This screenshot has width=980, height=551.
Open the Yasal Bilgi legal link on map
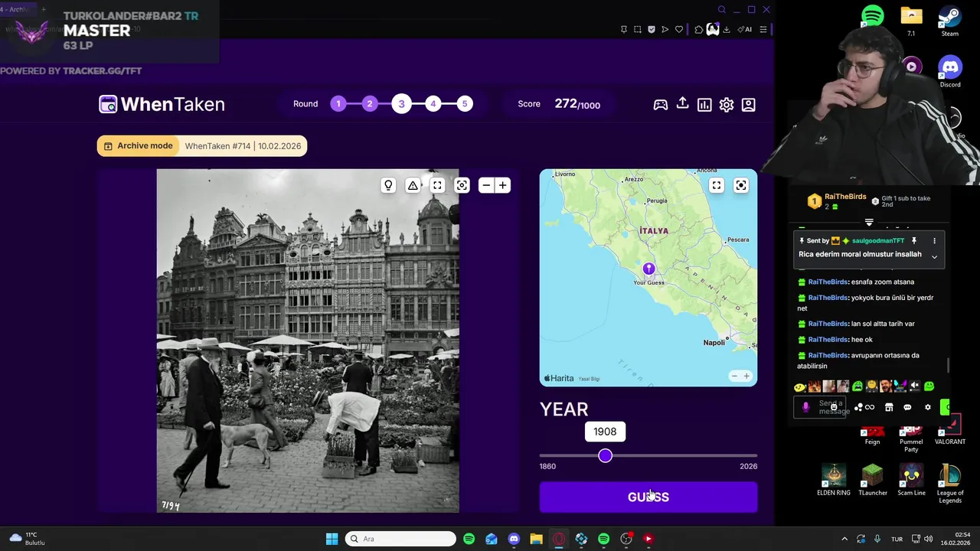589,379
